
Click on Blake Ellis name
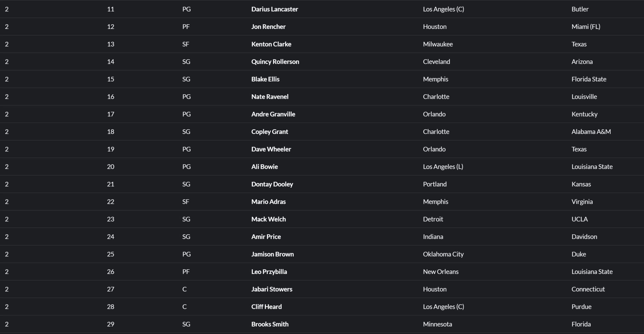[265, 79]
